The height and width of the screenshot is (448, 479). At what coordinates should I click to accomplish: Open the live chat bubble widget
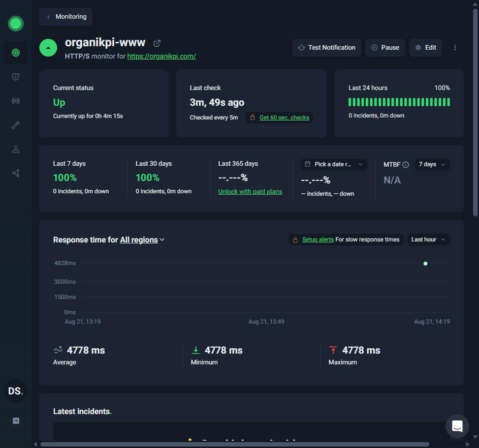pos(457,426)
